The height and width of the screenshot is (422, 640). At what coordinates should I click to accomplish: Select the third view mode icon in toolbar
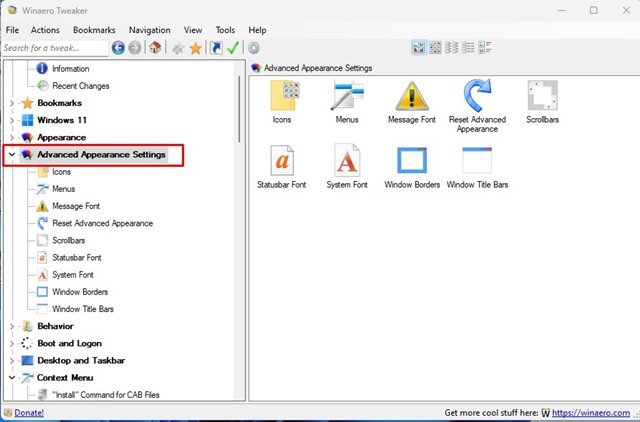click(x=452, y=48)
